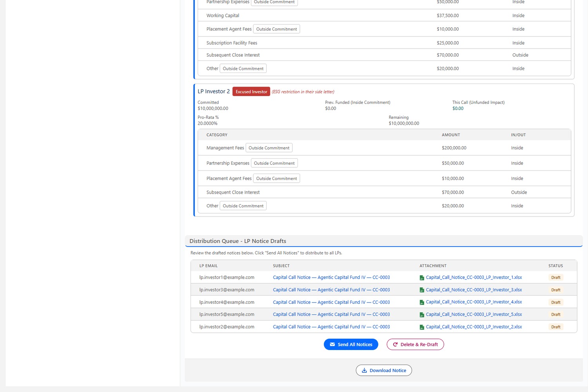The height and width of the screenshot is (392, 588).
Task: Click the LP Investor 2 heading
Action: tap(214, 91)
